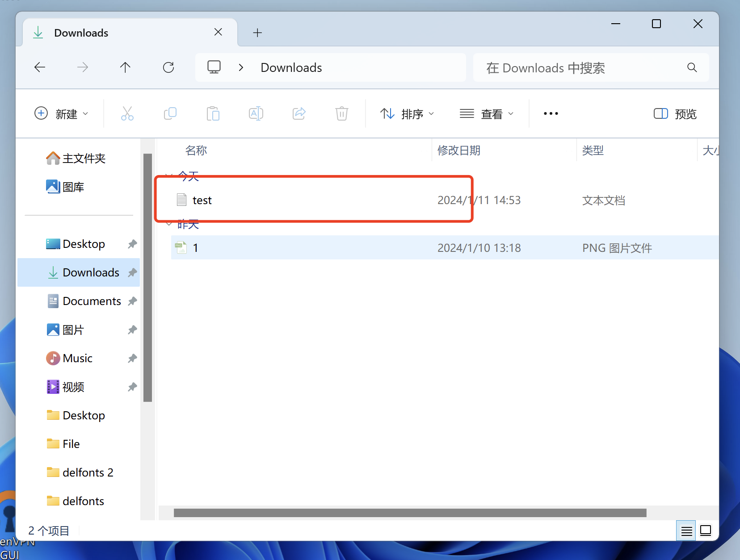This screenshot has height=560, width=740.
Task: Open 主文件夹 in sidebar
Action: tap(76, 159)
